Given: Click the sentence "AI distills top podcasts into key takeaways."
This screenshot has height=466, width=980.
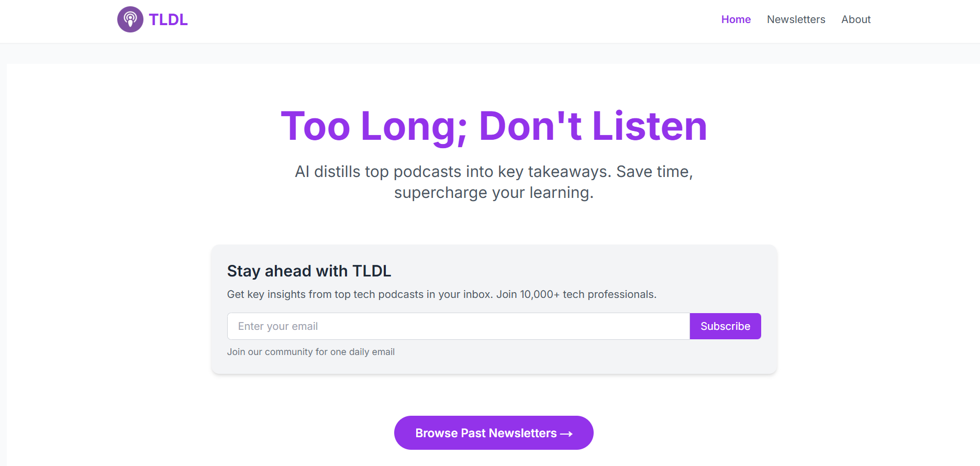Looking at the screenshot, I should (453, 172).
